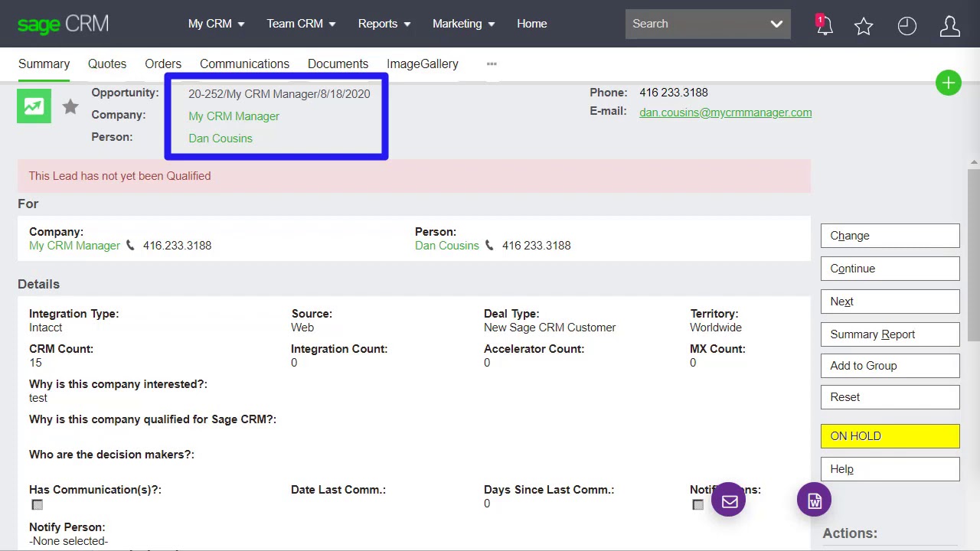Open My CRM Manager link under For
980x551 pixels.
pos(74,246)
